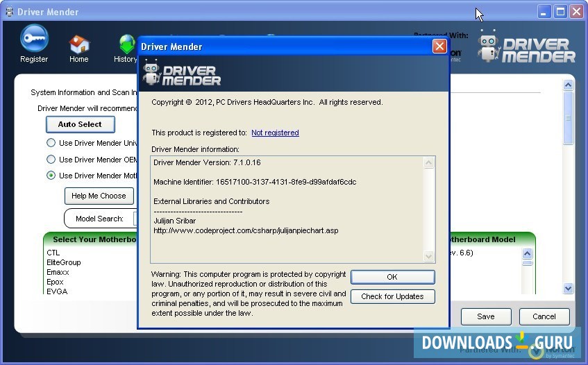The image size is (588, 365).
Task: Click OK in the about dialog
Action: (393, 277)
